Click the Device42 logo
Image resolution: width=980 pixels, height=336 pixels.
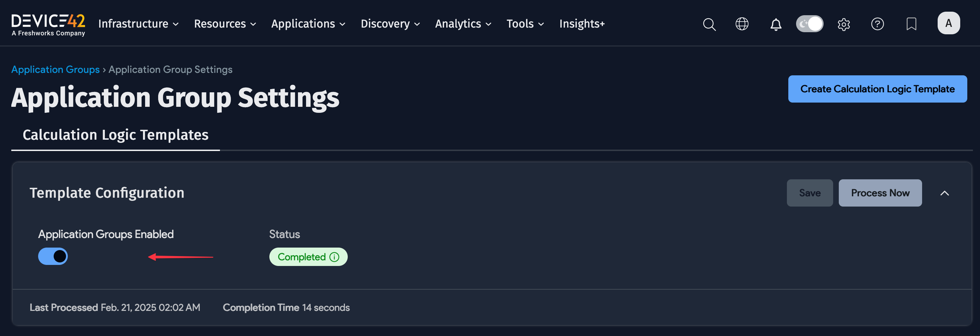48,24
